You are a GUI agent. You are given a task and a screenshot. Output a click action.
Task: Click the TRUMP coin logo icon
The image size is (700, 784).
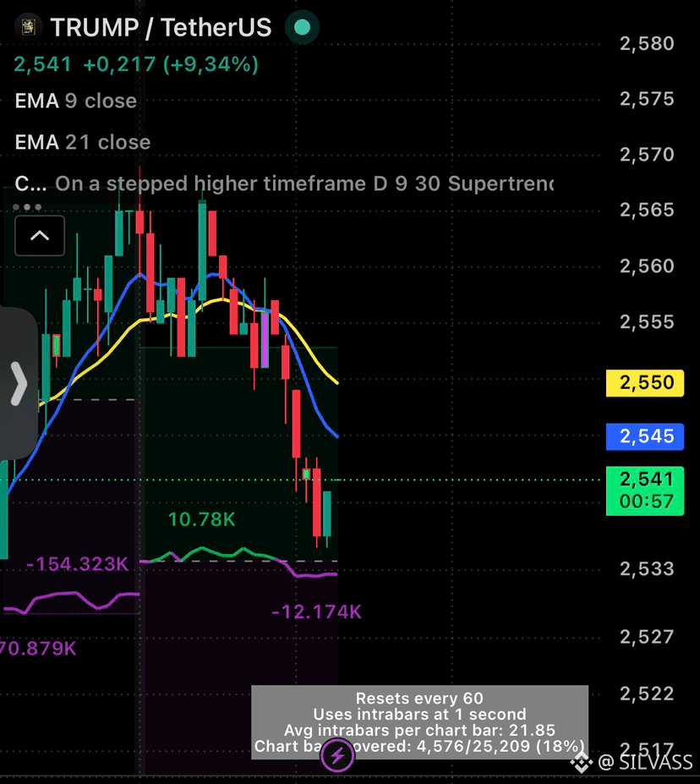click(x=28, y=27)
